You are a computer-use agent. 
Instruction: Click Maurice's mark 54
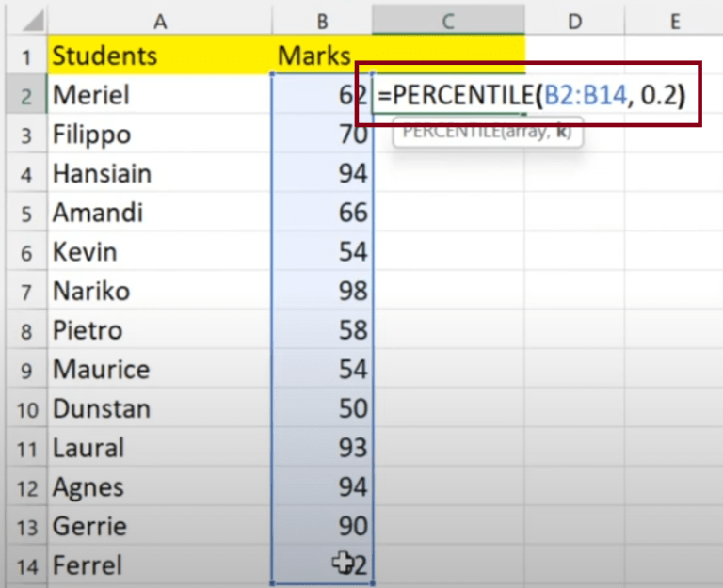coord(322,369)
